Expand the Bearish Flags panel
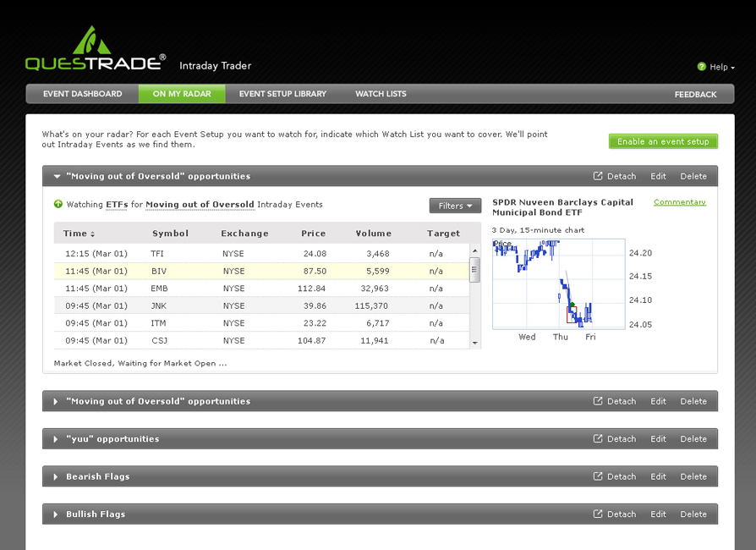 click(56, 476)
